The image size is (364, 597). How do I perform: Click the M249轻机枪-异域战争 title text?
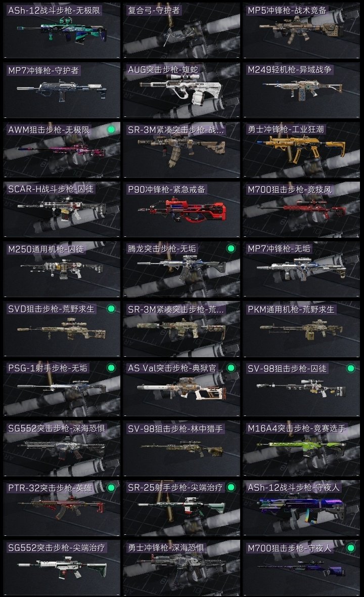pyautogui.click(x=290, y=70)
